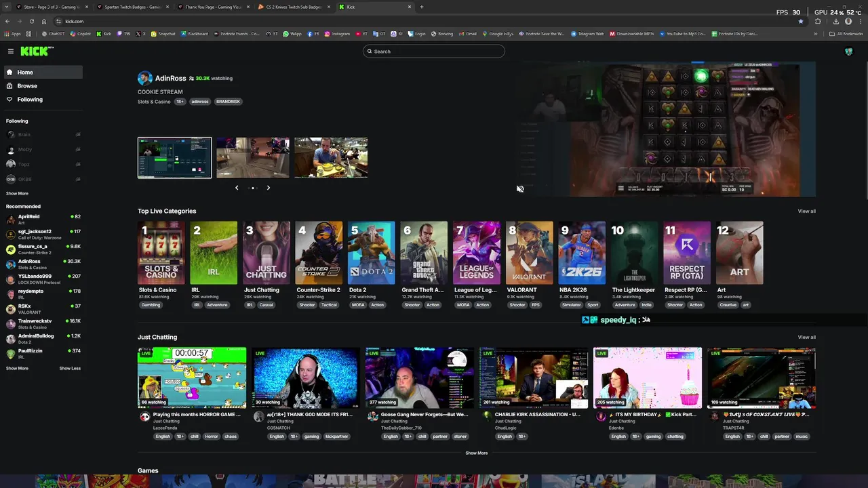
Task: Click LazeePanda streamer avatar
Action: pos(144,417)
